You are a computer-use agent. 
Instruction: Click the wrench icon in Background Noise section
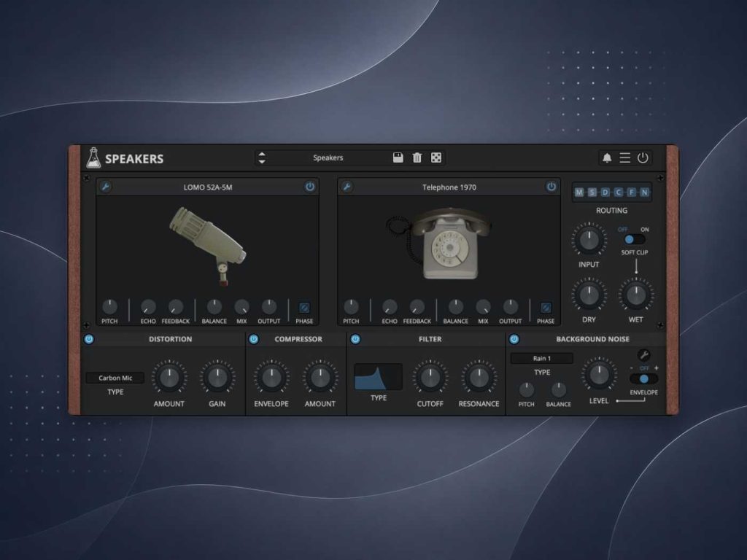coord(643,355)
